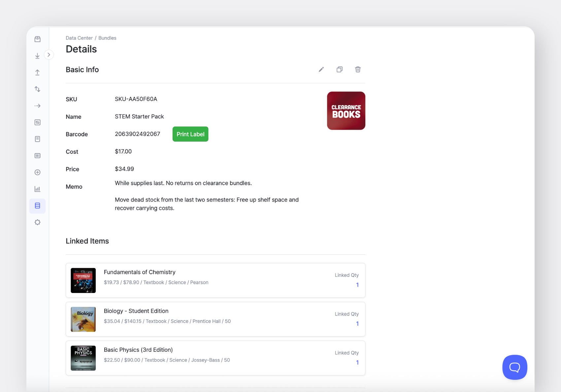The image size is (561, 392).
Task: Click the delete trash icon near Basic Info
Action: pyautogui.click(x=358, y=69)
